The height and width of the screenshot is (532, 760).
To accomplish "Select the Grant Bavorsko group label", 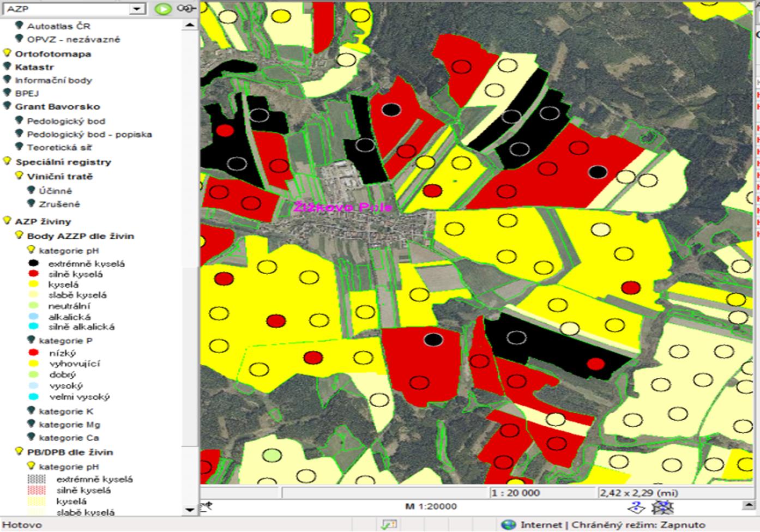I will tap(57, 106).
